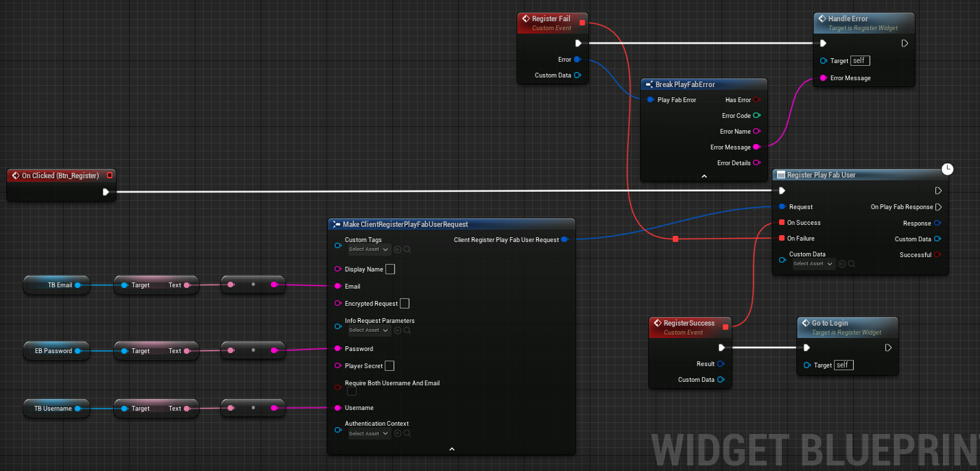Select the Successful boolean output pin

point(937,255)
